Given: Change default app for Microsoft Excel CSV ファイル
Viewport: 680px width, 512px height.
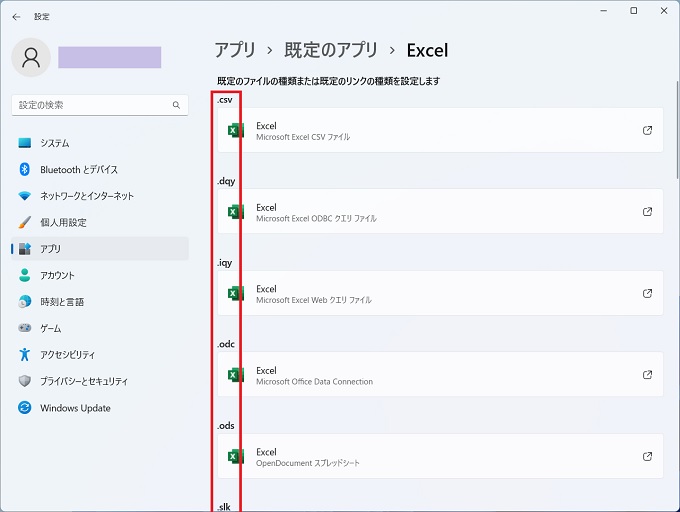Looking at the screenshot, I should [x=440, y=130].
